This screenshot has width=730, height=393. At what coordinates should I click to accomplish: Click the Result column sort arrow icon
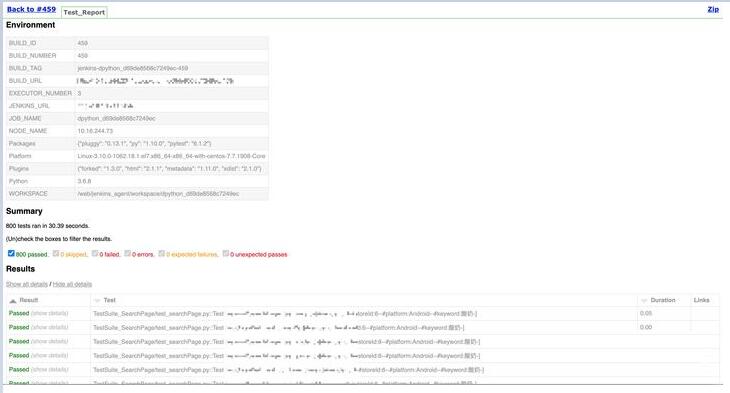tap(13, 301)
